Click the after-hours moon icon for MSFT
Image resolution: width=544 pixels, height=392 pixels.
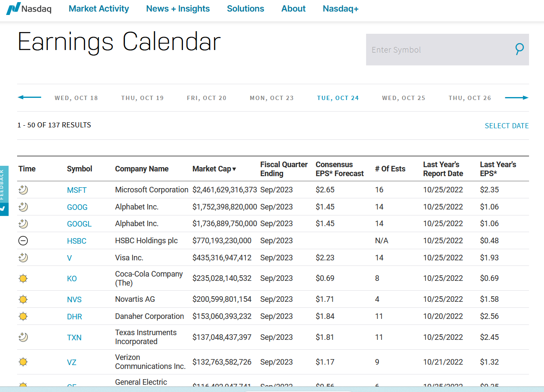[x=23, y=190]
